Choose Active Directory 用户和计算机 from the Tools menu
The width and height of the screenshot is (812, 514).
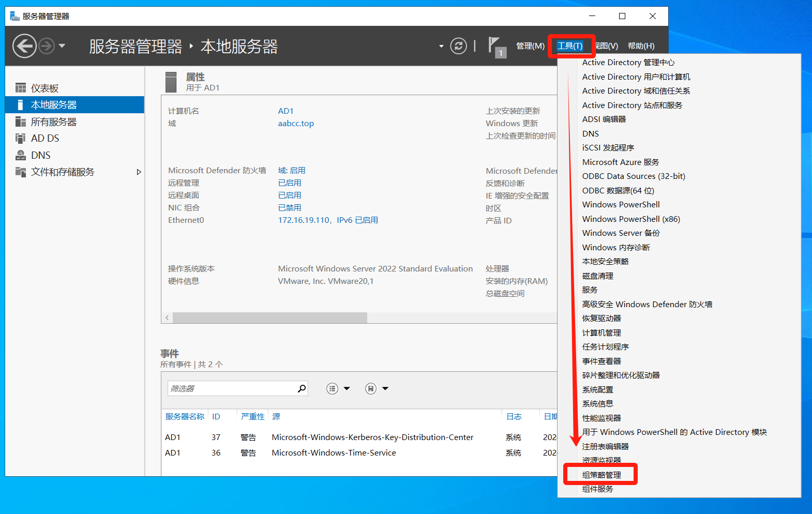pyautogui.click(x=636, y=77)
